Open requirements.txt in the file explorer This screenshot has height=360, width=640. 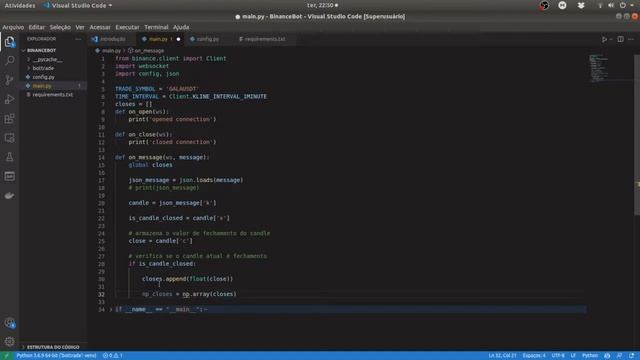point(53,95)
